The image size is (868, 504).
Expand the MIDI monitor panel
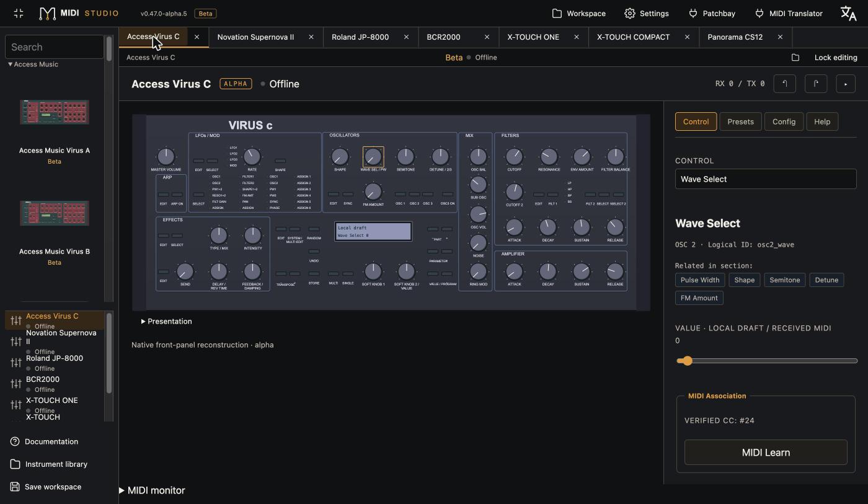[x=153, y=490]
